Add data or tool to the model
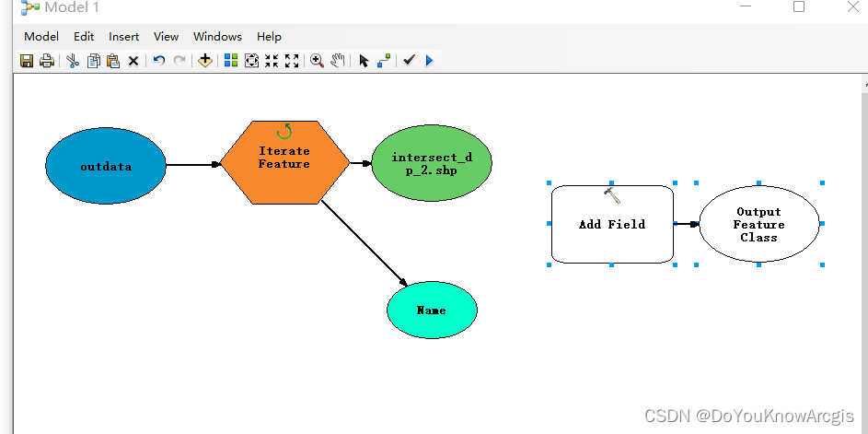The height and width of the screenshot is (434, 868). click(205, 61)
